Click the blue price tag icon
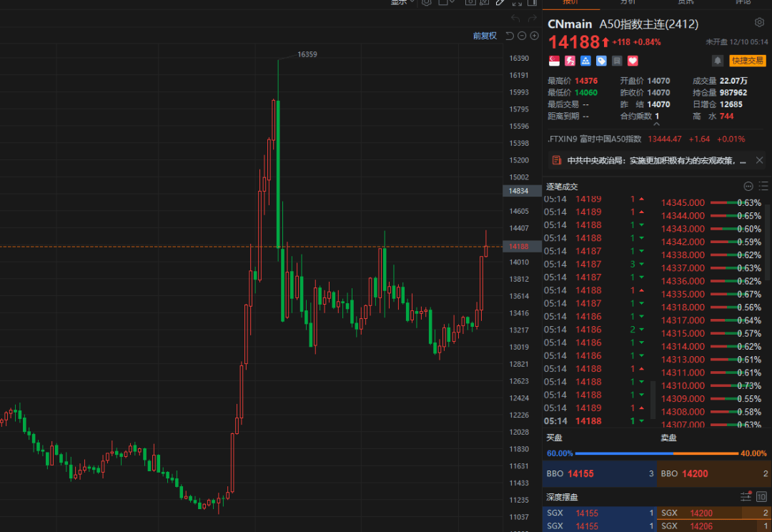Viewport: 772px width, 532px height. pyautogui.click(x=601, y=61)
